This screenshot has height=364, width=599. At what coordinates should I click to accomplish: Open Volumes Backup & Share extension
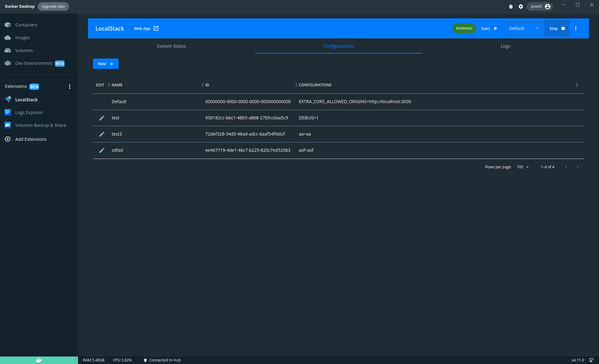click(41, 125)
